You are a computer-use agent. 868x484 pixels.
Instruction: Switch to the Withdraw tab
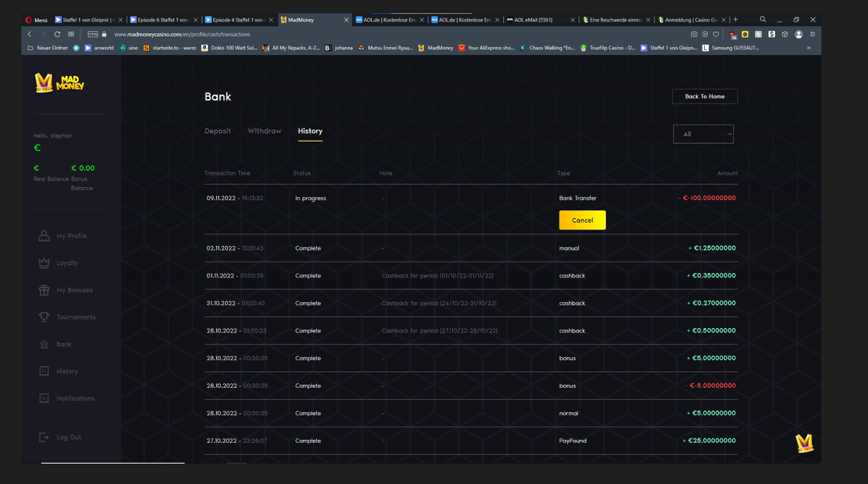(264, 131)
